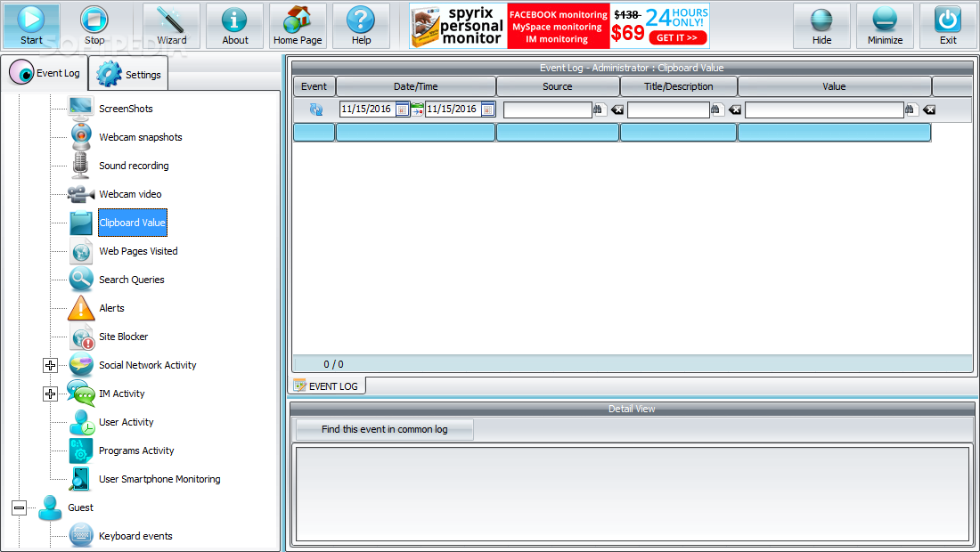Open Keyboard events under Guest
This screenshot has height=552, width=980.
135,536
